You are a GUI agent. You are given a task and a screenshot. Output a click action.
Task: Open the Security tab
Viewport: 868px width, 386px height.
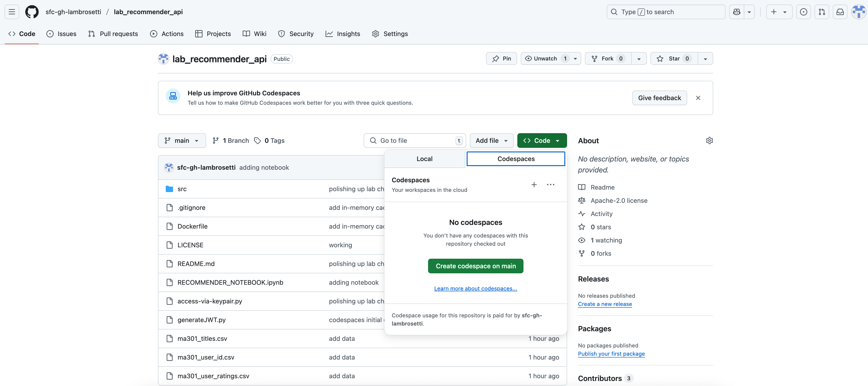295,34
